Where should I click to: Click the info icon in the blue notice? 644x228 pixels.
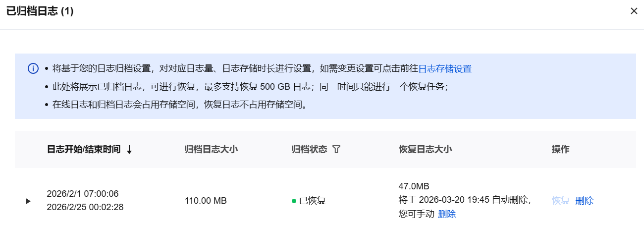click(x=33, y=68)
